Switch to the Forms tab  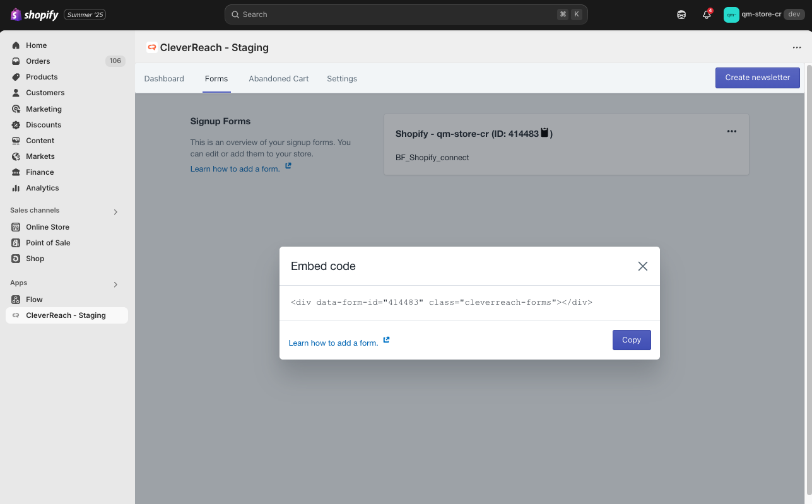click(x=216, y=79)
